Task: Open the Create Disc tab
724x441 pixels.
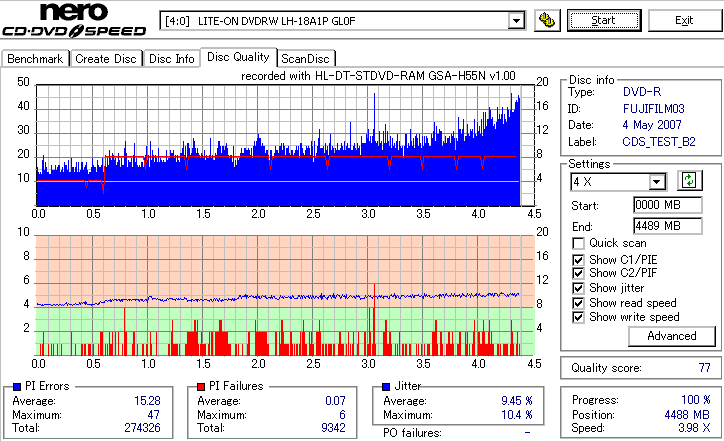Action: tap(106, 59)
